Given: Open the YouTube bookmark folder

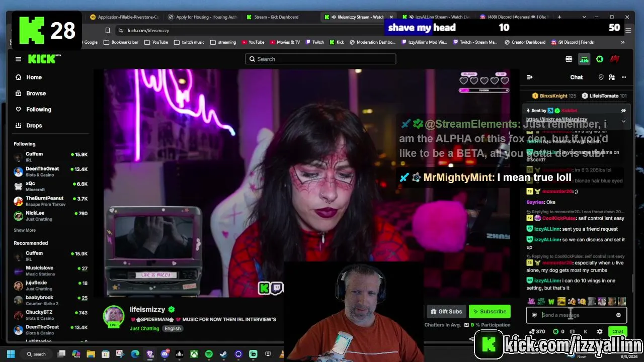Looking at the screenshot, I should point(156,42).
